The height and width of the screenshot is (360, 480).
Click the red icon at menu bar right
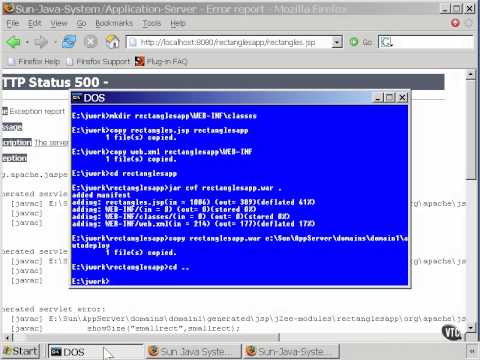pos(455,23)
